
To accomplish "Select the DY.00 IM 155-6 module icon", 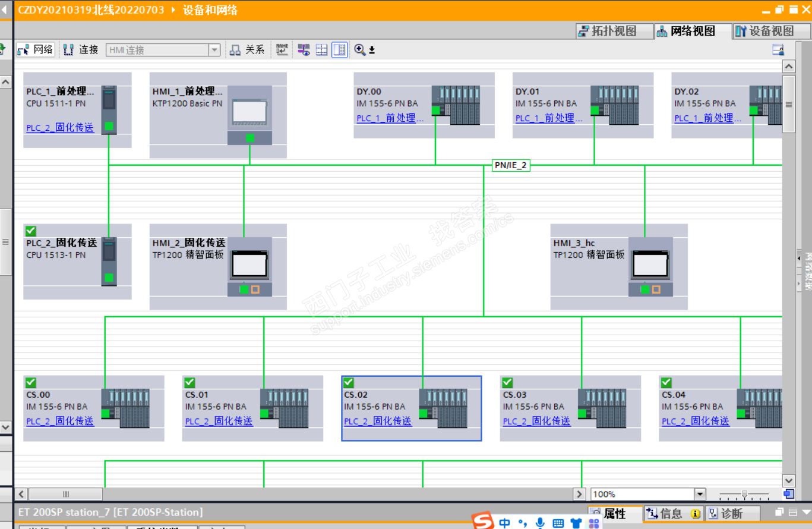I will (x=456, y=105).
